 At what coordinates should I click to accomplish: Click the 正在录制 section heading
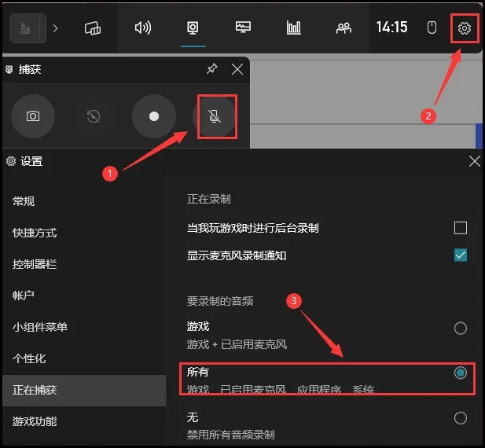(209, 199)
